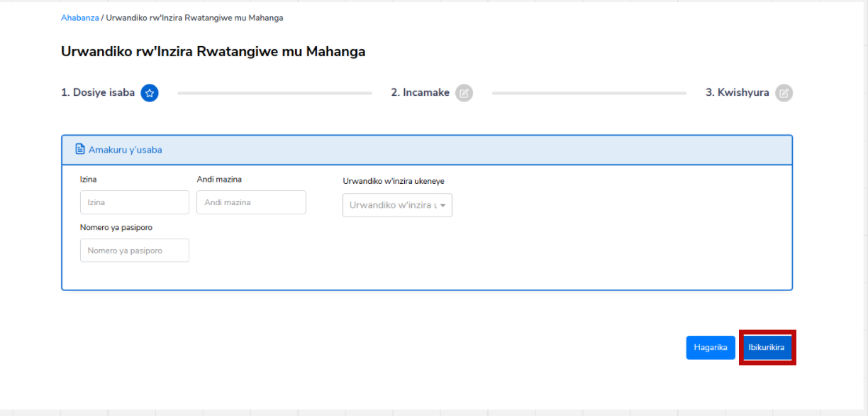Focus the Andi mazina input field

pyautogui.click(x=251, y=202)
